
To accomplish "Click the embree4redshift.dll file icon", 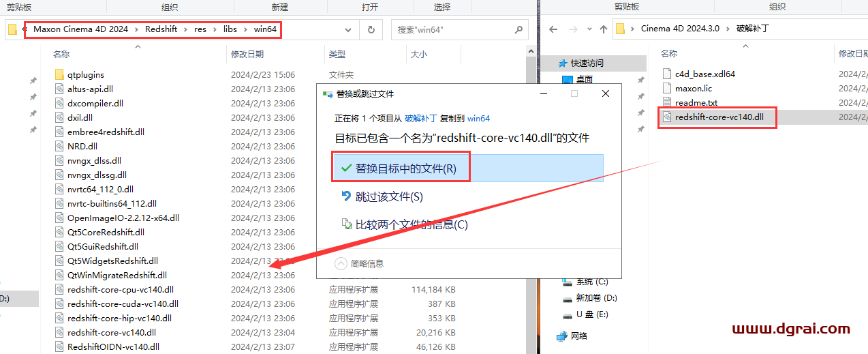I will [59, 132].
